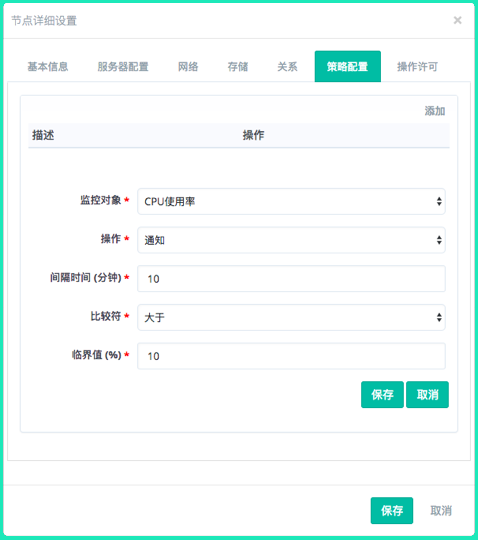
Task: Open the 操作 dropdown showing 通知
Action: (x=291, y=240)
